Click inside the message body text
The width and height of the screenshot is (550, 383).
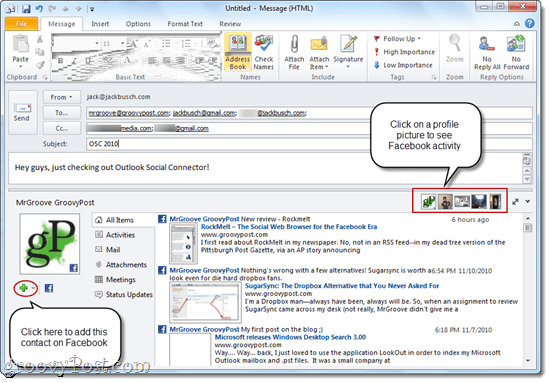[x=112, y=167]
